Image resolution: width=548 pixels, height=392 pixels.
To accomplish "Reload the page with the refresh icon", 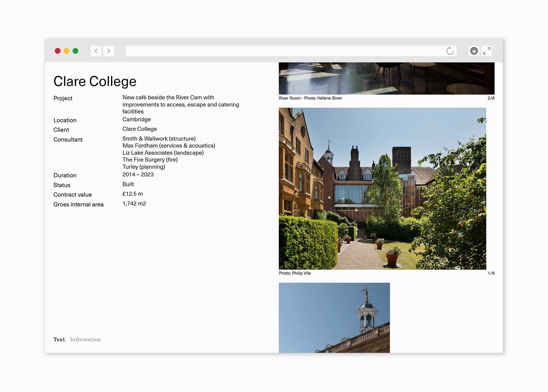I will [x=450, y=51].
